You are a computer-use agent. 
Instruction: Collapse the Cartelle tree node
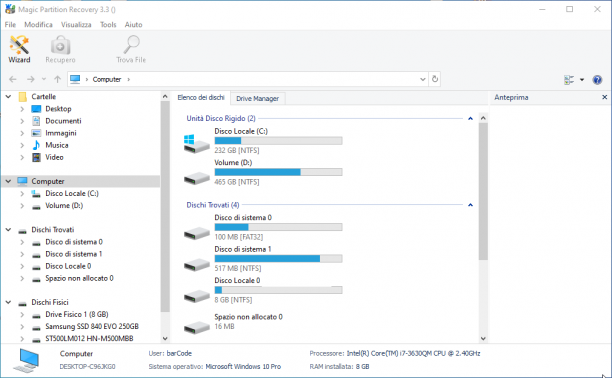[8, 96]
